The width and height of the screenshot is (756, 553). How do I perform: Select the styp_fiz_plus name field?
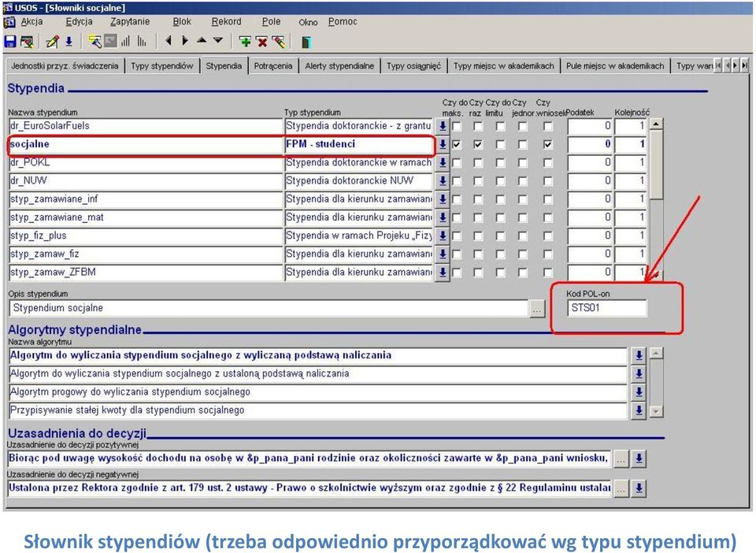(x=146, y=236)
